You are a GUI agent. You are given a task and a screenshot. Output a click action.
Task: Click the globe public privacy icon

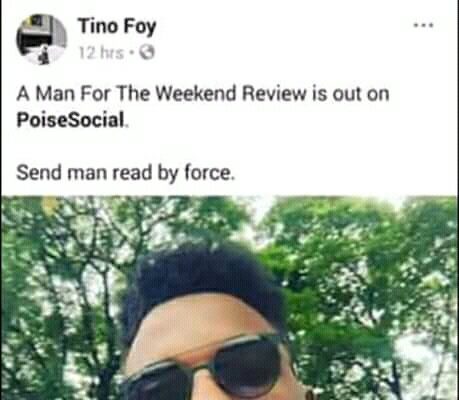click(147, 52)
